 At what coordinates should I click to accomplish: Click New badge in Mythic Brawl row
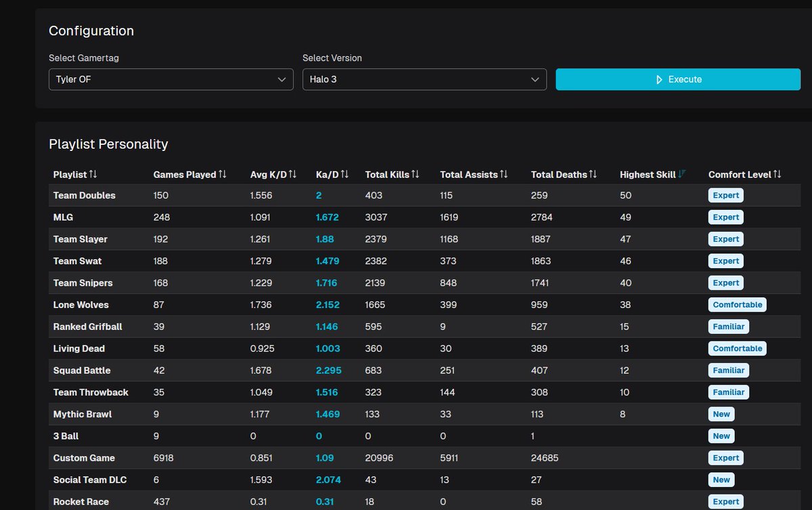(721, 414)
